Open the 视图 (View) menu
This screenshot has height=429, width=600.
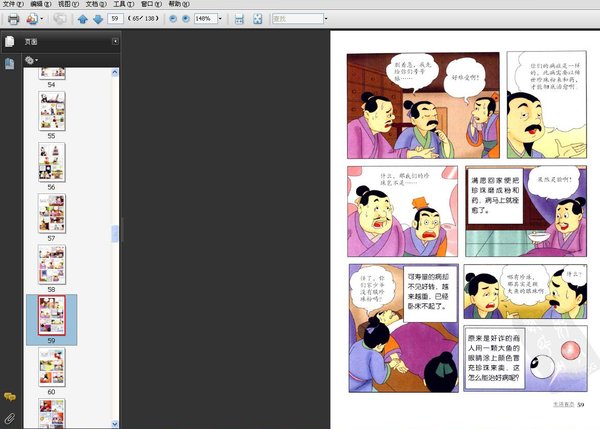click(x=68, y=4)
